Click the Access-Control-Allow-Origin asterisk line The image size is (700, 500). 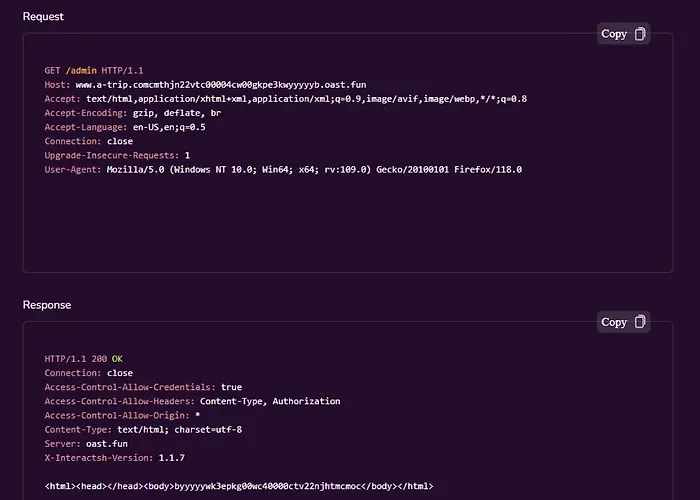122,416
